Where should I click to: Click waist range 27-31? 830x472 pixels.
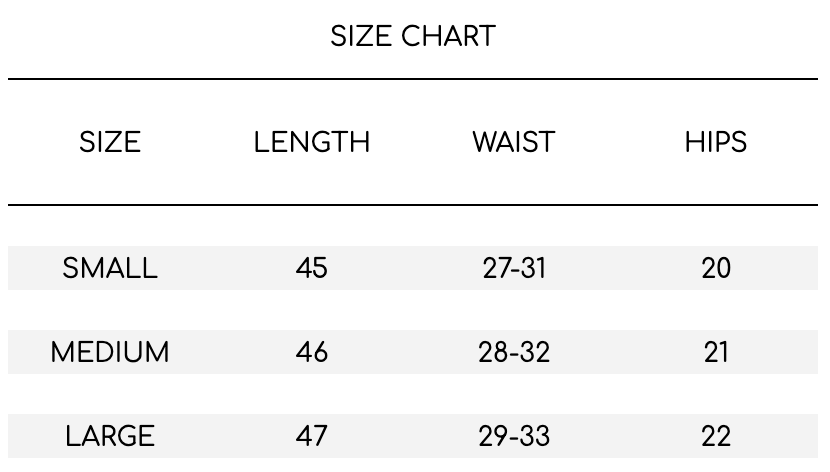514,268
